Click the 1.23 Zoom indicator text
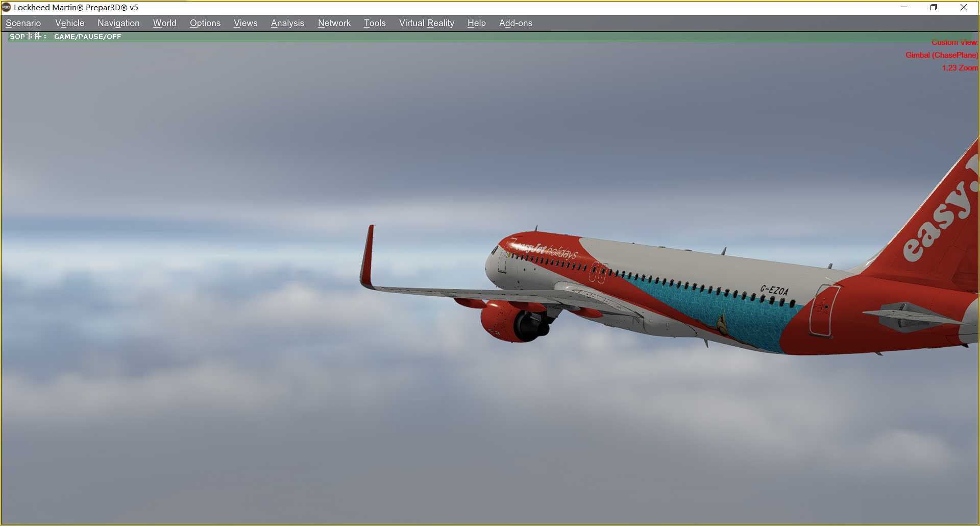Viewport: 980px width, 526px height. [x=959, y=68]
